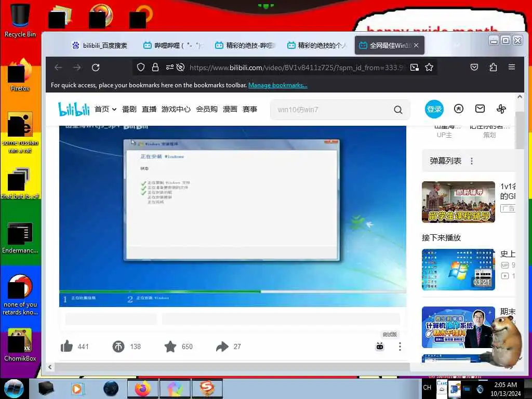This screenshot has height=399, width=532.
Task: Open the taskbar clock 2:05 AM
Action: pyautogui.click(x=506, y=389)
